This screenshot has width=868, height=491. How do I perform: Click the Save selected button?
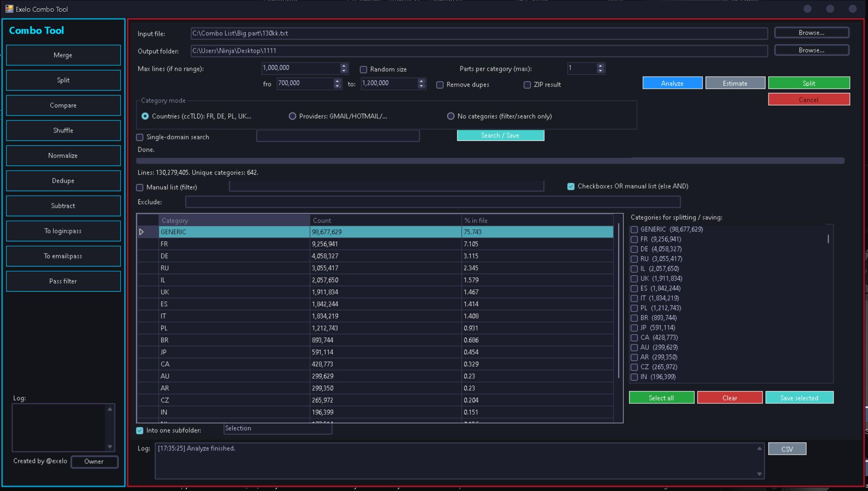coord(799,397)
